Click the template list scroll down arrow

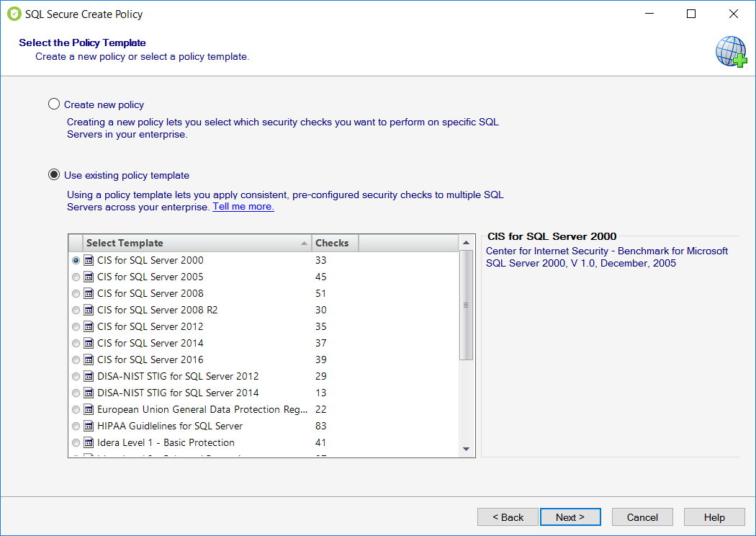[467, 449]
